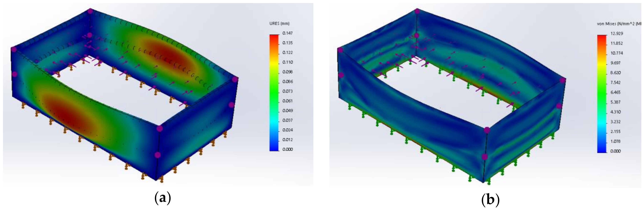Image resolution: width=644 pixels, height=212 pixels.
Task: Select the 12.929 maximum stress value
Action: pos(616,34)
